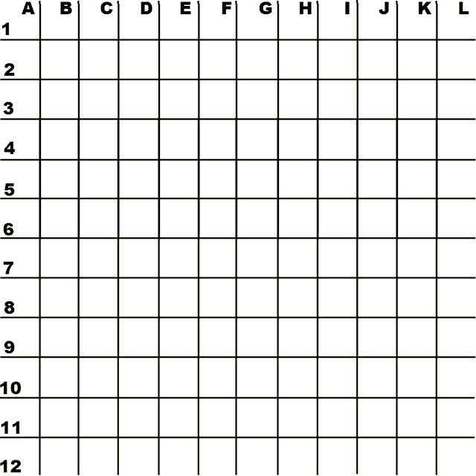Click column header letter H
The image size is (476, 476).
pyautogui.click(x=306, y=8)
